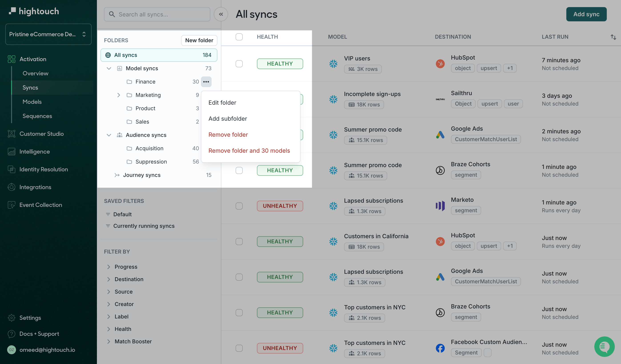621x364 pixels.
Task: Open the Intelligence section
Action: click(x=34, y=152)
